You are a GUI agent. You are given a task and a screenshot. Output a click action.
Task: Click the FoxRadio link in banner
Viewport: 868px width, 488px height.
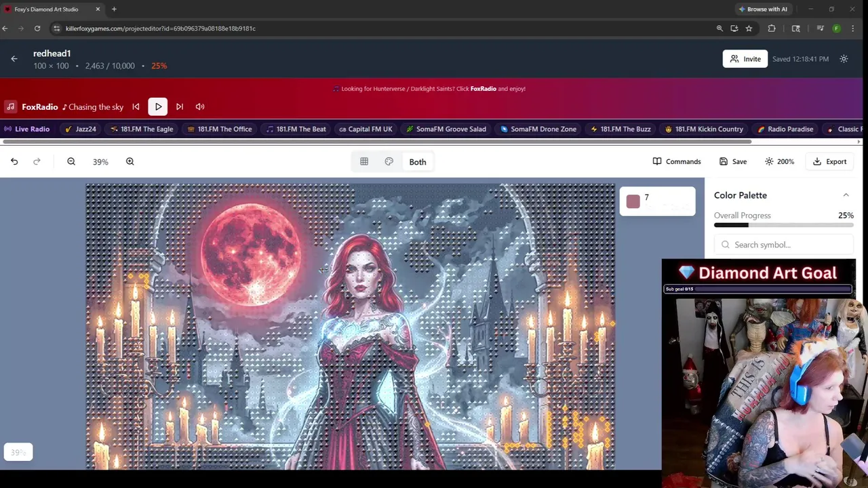(x=484, y=89)
